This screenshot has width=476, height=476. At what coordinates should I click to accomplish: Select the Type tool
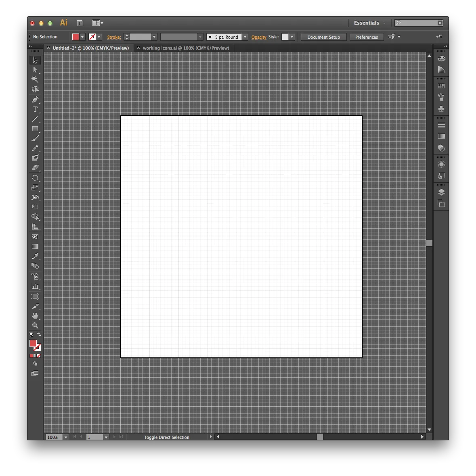point(35,109)
